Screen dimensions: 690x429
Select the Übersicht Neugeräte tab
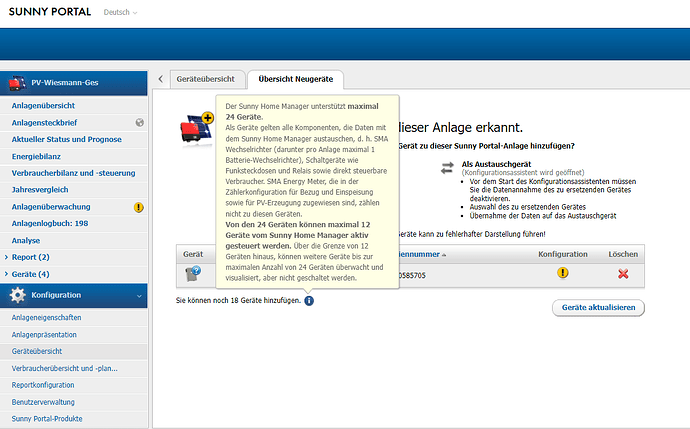pyautogui.click(x=296, y=79)
